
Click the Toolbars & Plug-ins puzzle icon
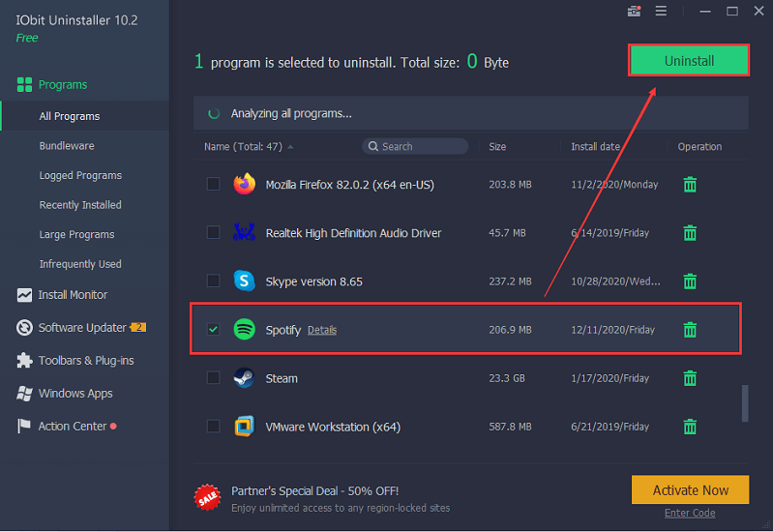pyautogui.click(x=24, y=361)
